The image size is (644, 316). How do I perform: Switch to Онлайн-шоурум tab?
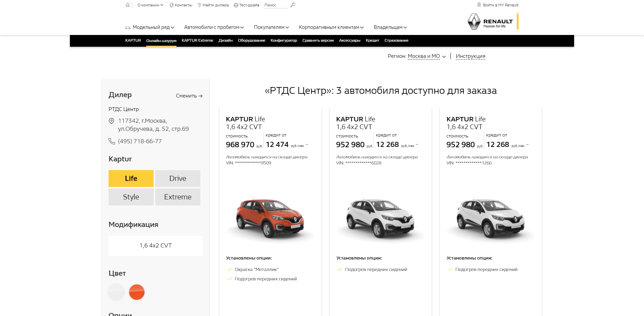pos(161,41)
